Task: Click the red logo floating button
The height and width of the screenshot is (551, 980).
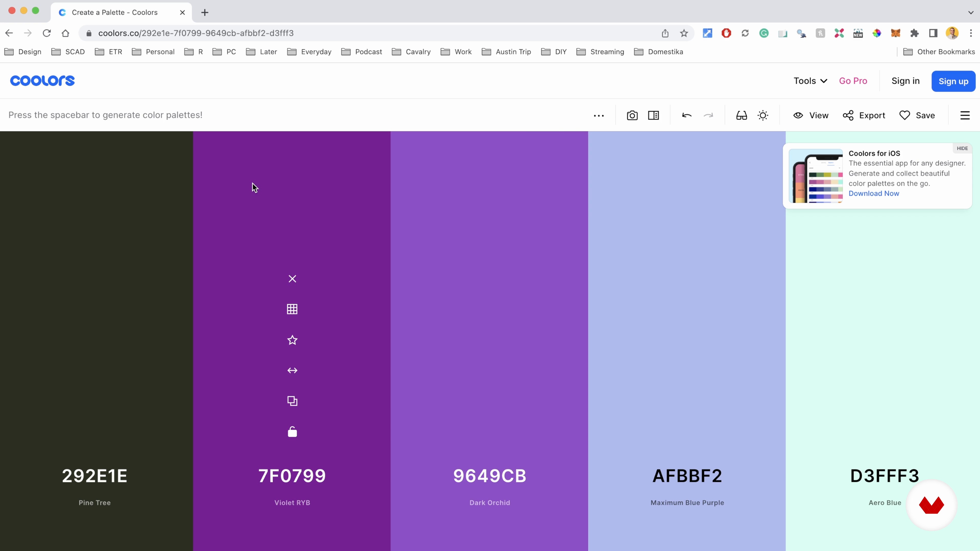Action: 931,505
